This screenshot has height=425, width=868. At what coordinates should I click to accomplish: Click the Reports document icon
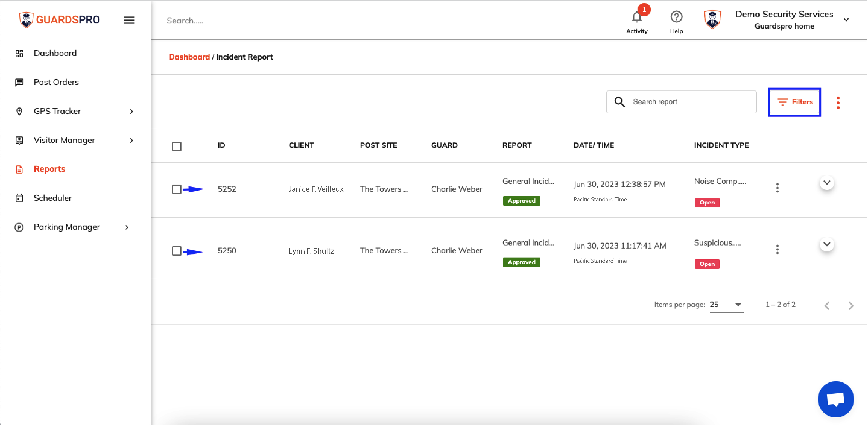[19, 169]
